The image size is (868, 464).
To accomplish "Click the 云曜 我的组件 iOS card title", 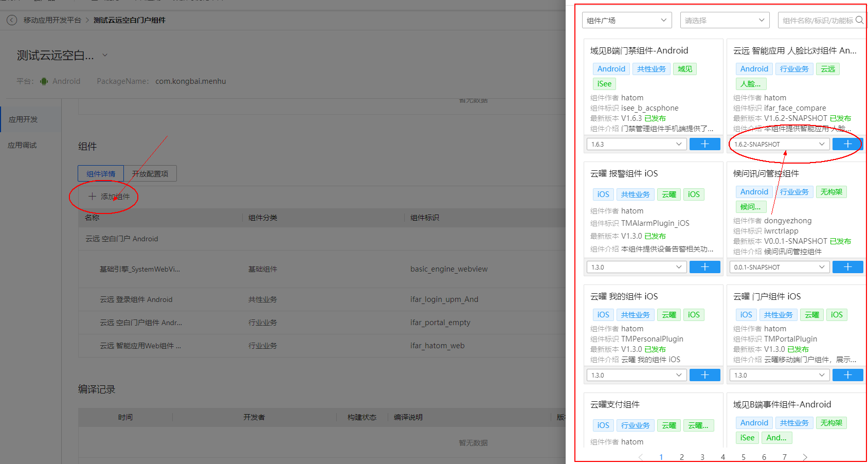I will click(x=624, y=296).
